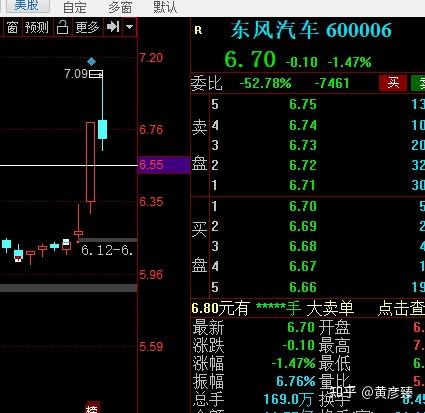Screen dimensions: 425x413
Task: Click the 5.96 price axis label
Action: click(151, 275)
